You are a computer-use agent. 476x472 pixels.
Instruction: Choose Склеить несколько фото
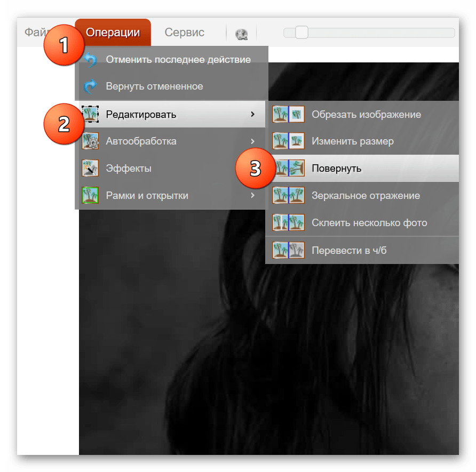(362, 222)
